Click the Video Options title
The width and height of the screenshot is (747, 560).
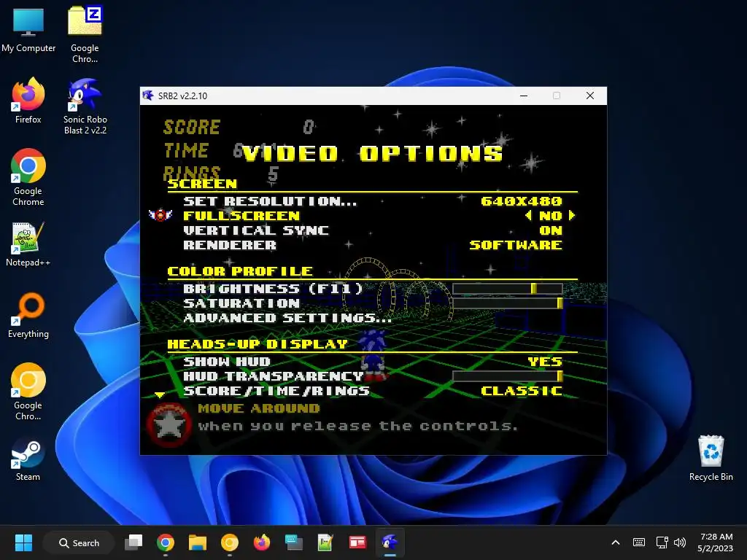pos(372,153)
